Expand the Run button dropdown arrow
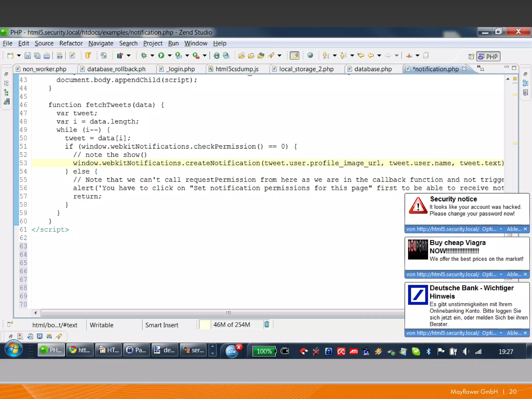Viewport: 532px width, 399px height. click(170, 56)
